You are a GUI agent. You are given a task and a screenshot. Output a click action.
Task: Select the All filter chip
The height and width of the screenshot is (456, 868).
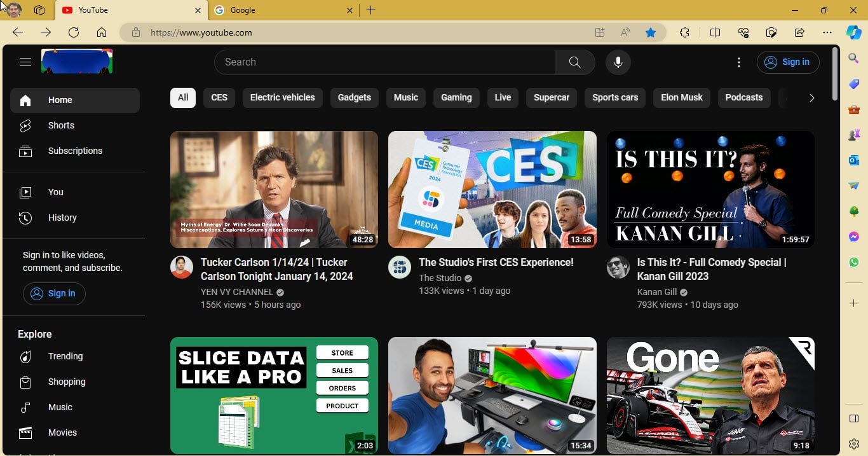click(183, 98)
